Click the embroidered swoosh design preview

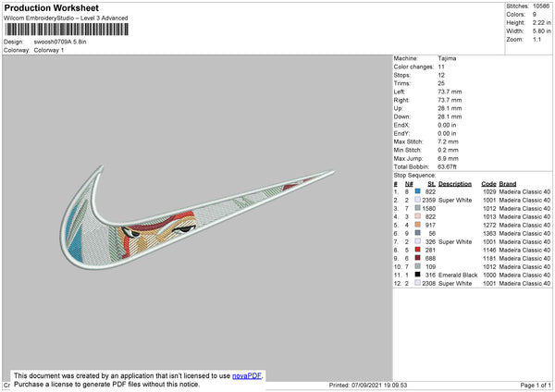[197, 216]
